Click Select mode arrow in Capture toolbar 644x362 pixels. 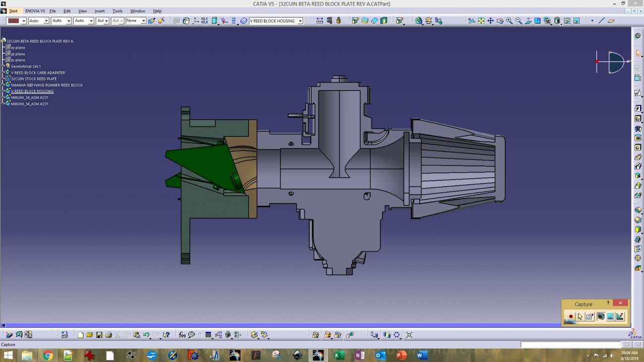(x=580, y=316)
